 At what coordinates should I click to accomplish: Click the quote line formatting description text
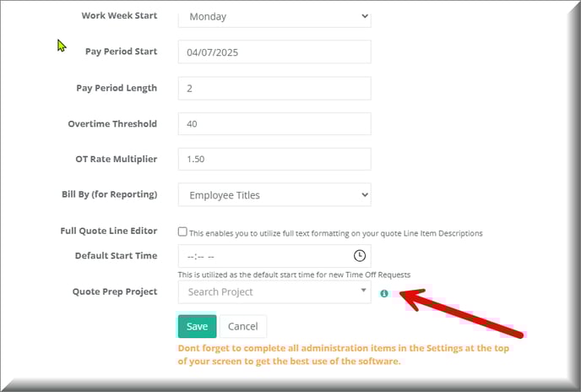tap(336, 233)
